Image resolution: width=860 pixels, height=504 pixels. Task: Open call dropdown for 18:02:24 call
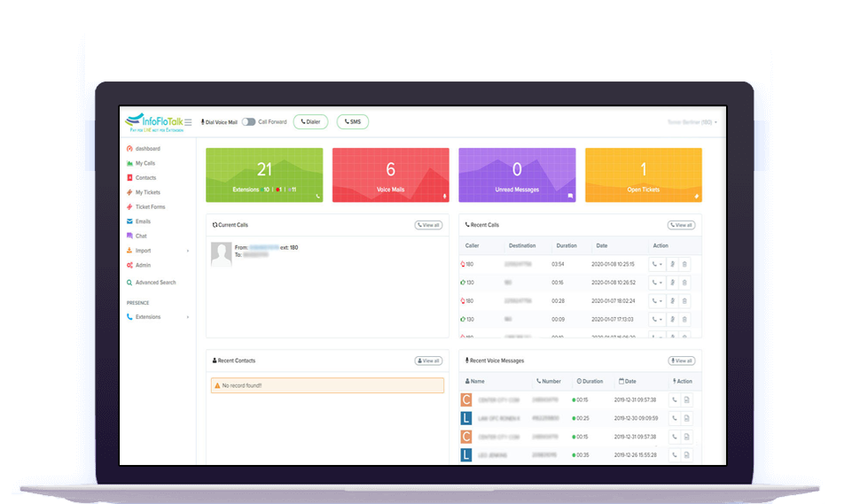click(x=657, y=301)
